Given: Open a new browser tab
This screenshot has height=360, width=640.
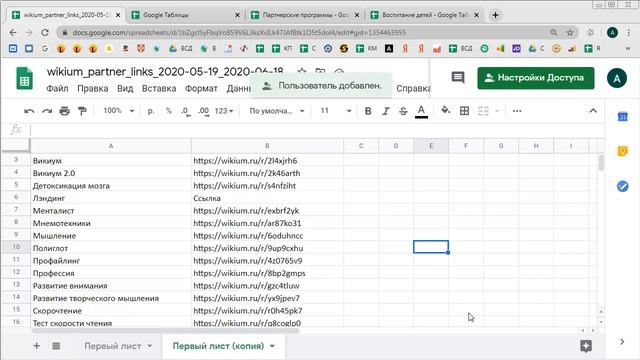Looking at the screenshot, I should click(x=495, y=15).
